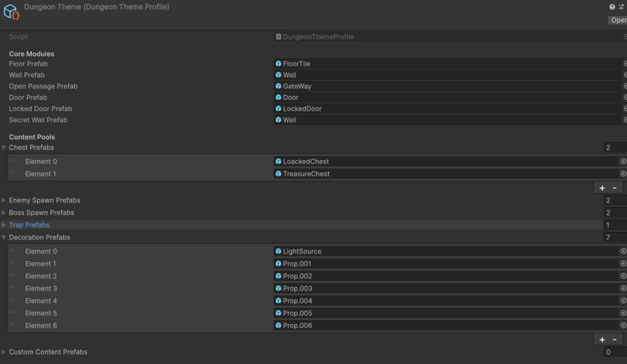
Task: Add an element to Decoration Prefabs
Action: click(602, 339)
